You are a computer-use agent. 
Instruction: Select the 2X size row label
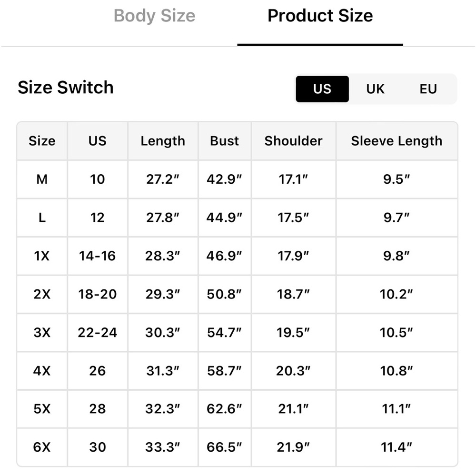42,294
